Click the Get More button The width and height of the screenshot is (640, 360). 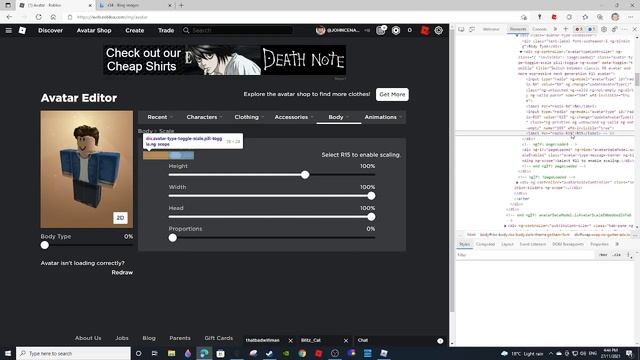coord(392,94)
